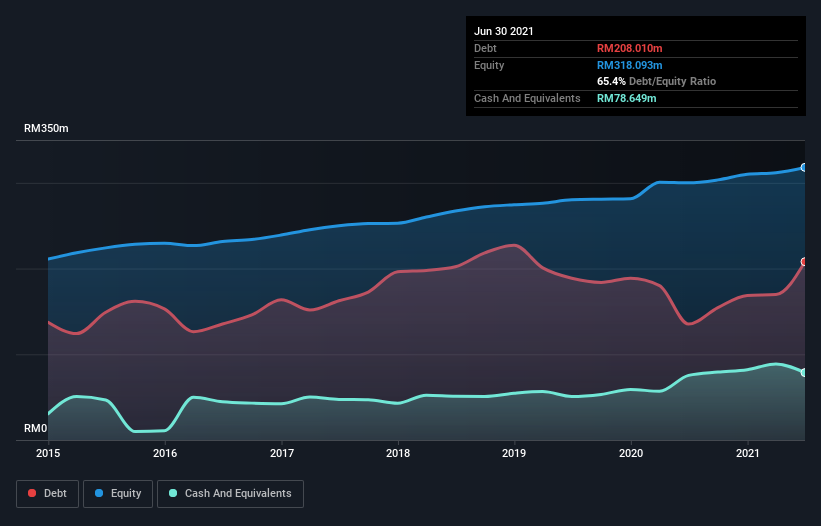Click the 65.4% Debt/Equity Ratio text
821x526 pixels.
[x=657, y=81]
